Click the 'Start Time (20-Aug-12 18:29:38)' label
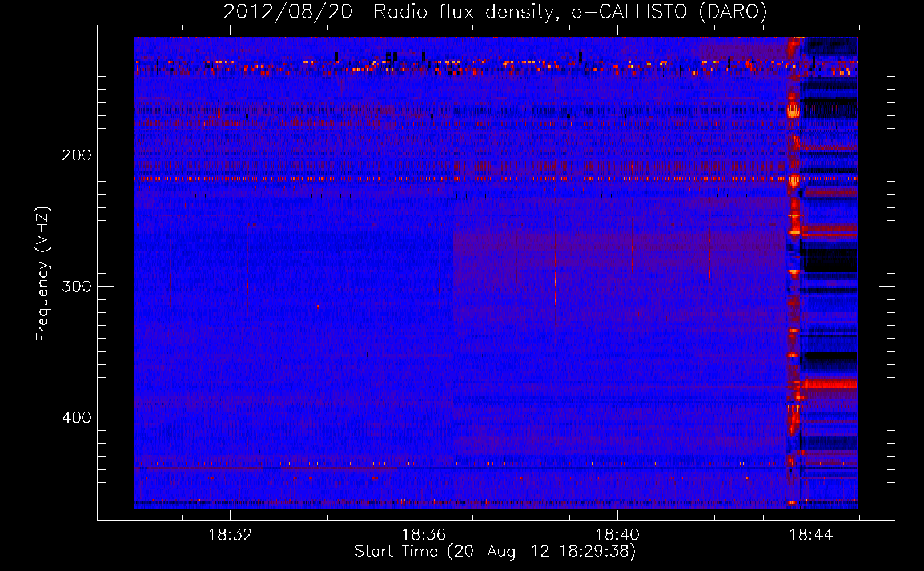 (495, 552)
